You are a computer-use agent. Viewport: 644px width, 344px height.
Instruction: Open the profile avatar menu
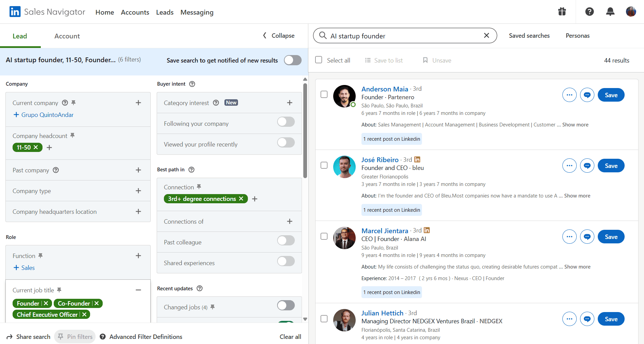[631, 12]
